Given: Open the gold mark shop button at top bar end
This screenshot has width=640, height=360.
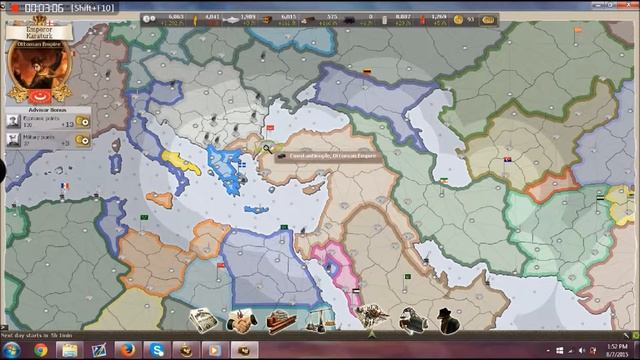Looking at the screenshot, I should click(489, 20).
